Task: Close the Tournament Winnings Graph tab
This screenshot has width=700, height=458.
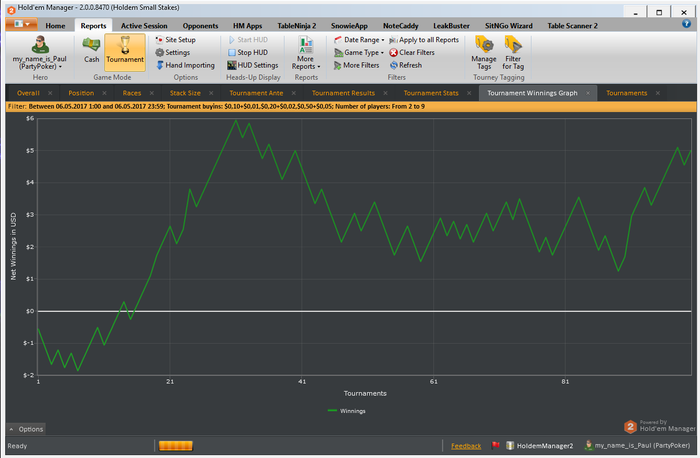Action: coord(588,93)
